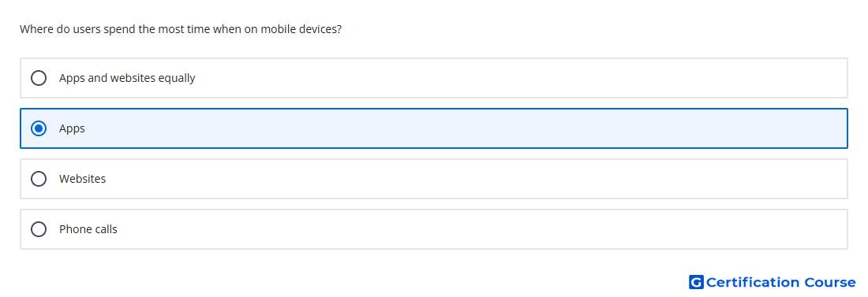The height and width of the screenshot is (297, 868).
Task: Pick the 'Phone calls' radio button
Action: (39, 229)
